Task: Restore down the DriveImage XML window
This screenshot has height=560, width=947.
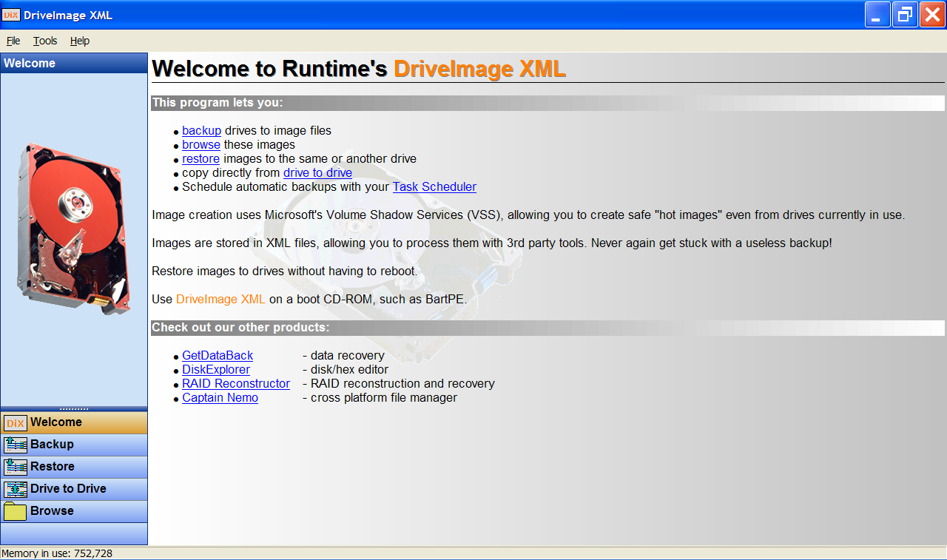Action: pyautogui.click(x=905, y=15)
